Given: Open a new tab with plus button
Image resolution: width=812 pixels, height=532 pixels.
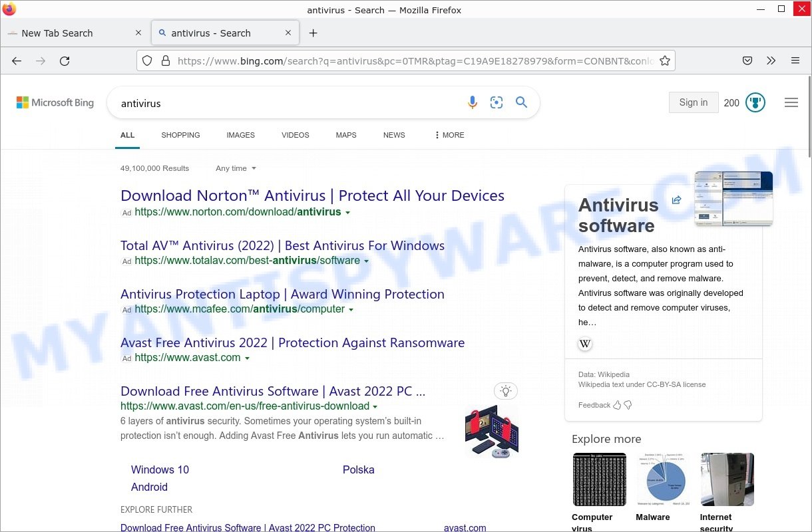Looking at the screenshot, I should click(313, 33).
